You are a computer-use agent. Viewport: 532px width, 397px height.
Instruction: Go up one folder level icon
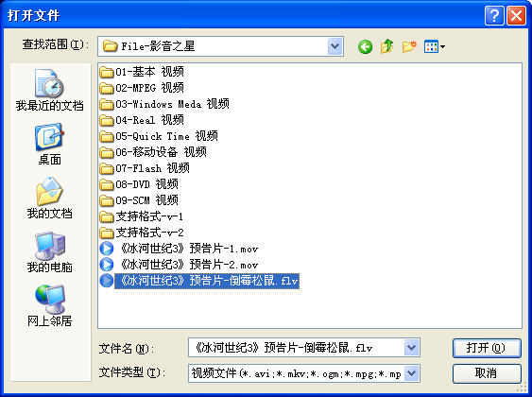(x=386, y=46)
